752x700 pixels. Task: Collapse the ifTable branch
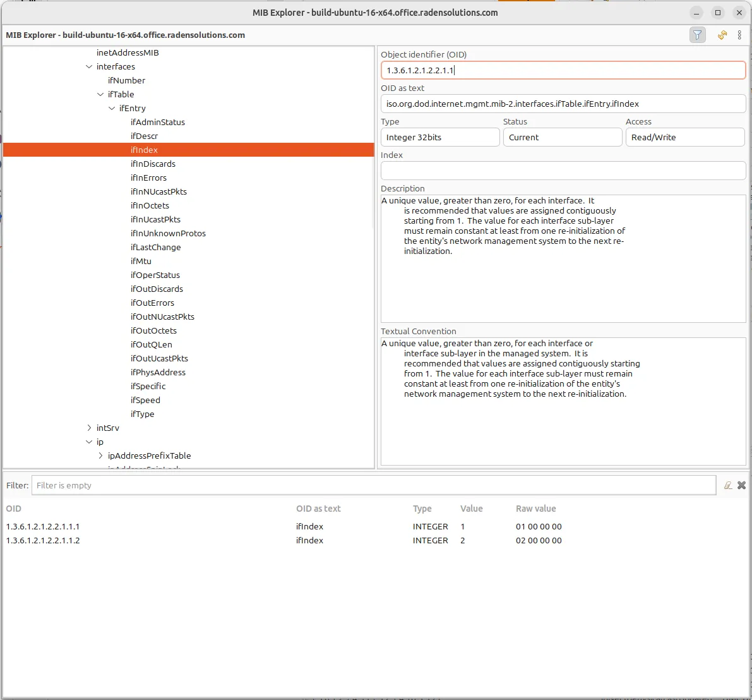(100, 94)
